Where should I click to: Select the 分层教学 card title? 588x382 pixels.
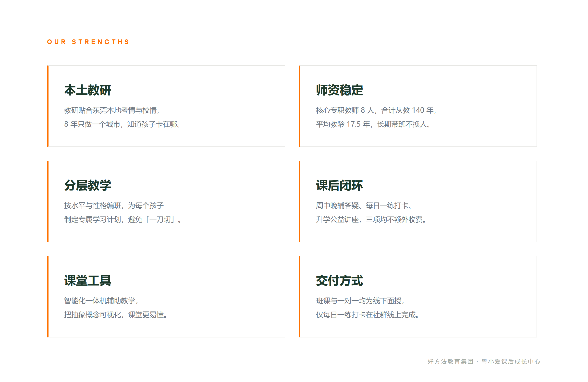[x=88, y=185]
